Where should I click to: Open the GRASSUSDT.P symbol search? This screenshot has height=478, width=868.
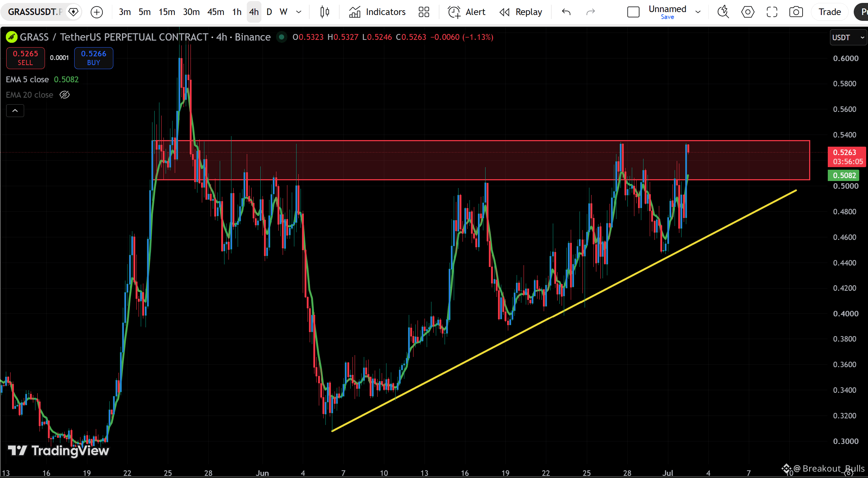35,12
